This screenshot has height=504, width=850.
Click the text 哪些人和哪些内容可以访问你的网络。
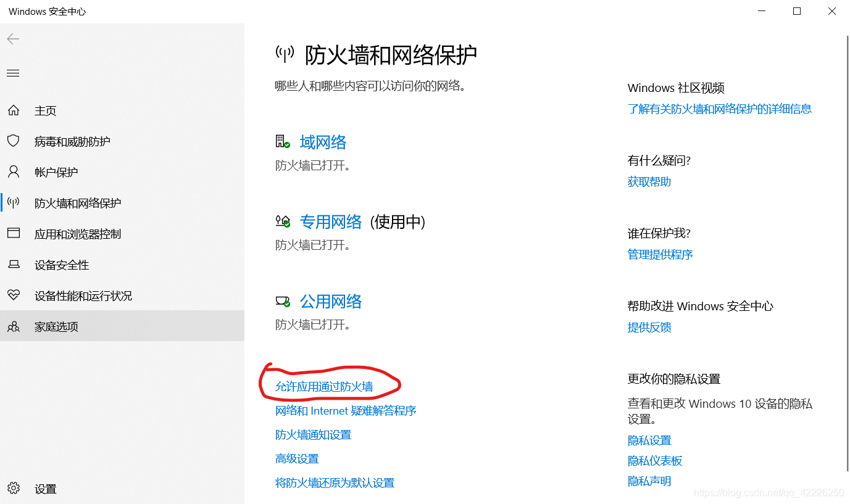point(370,86)
